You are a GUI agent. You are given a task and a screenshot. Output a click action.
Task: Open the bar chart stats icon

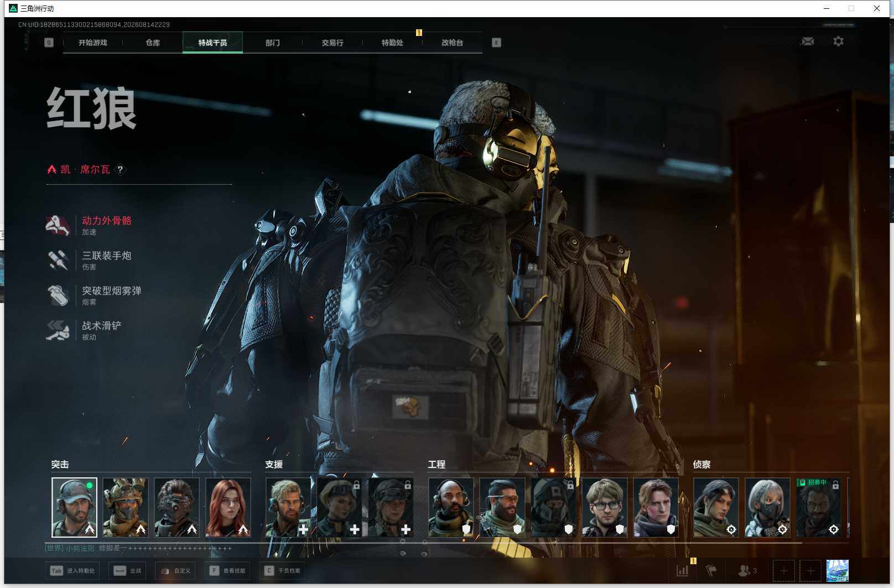tap(683, 570)
